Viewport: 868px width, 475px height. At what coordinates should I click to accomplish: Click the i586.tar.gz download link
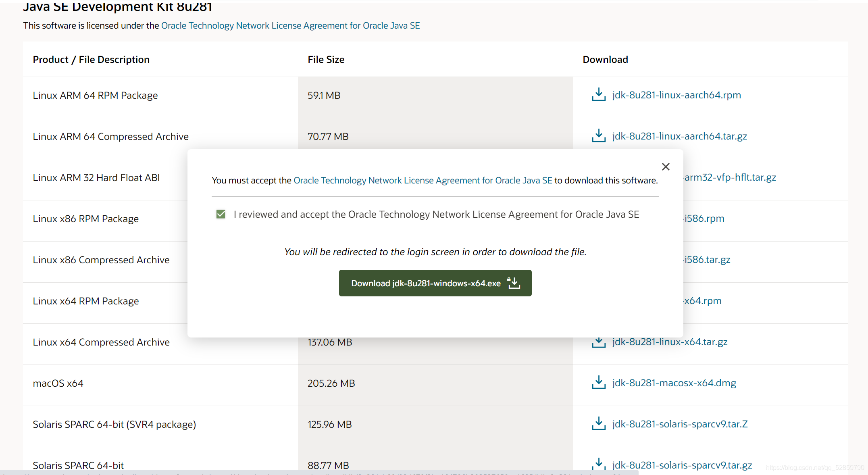coord(708,259)
